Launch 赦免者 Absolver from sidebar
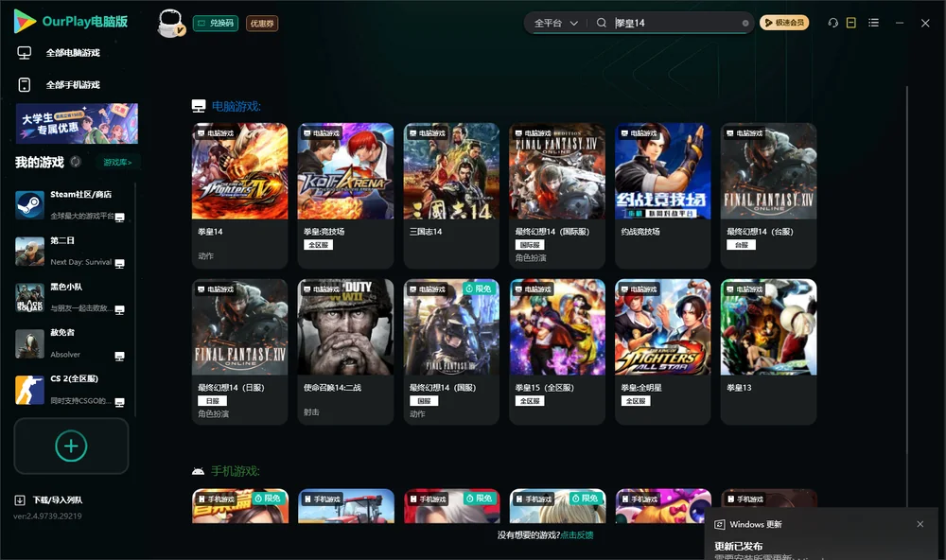946x560 pixels. 70,343
